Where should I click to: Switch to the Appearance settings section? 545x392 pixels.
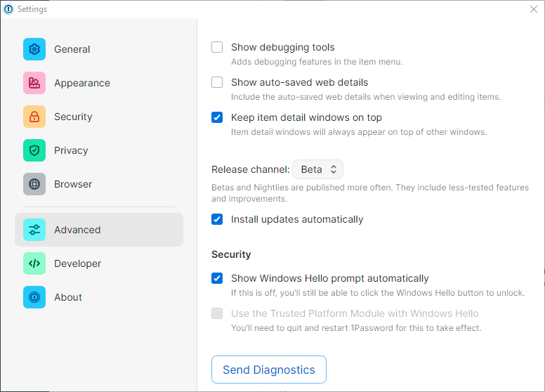pyautogui.click(x=81, y=83)
